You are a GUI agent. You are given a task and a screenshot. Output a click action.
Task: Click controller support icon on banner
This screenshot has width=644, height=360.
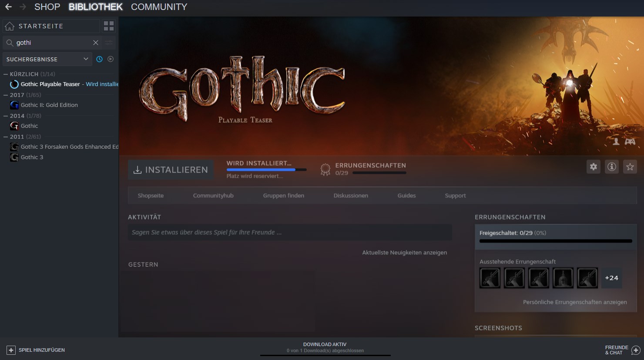pos(630,142)
